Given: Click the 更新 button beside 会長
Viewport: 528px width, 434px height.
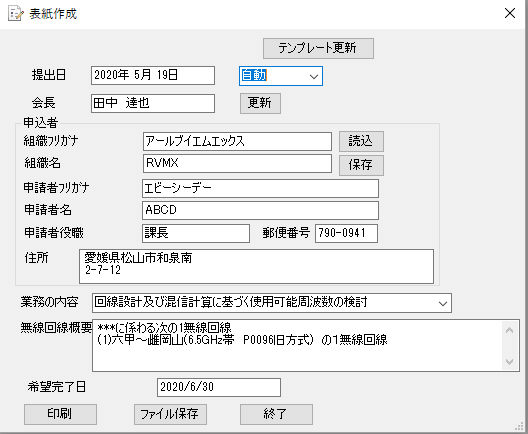Looking at the screenshot, I should coord(260,103).
